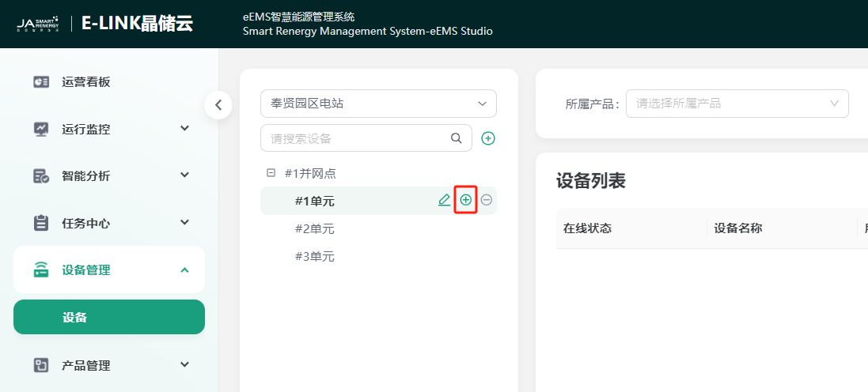Collapse the sidebar with the arrow button
This screenshot has width=868, height=392.
[218, 105]
